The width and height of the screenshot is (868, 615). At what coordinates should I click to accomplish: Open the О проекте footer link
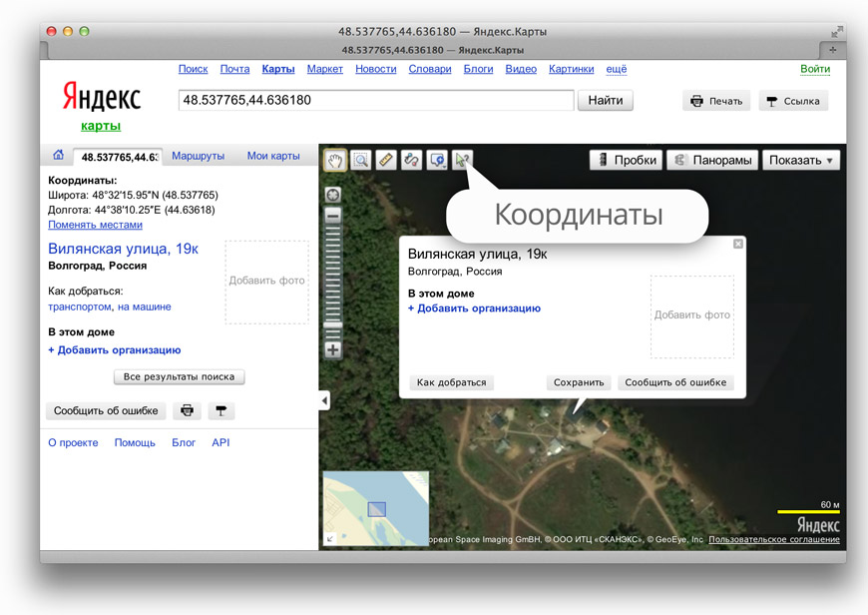[x=73, y=442]
